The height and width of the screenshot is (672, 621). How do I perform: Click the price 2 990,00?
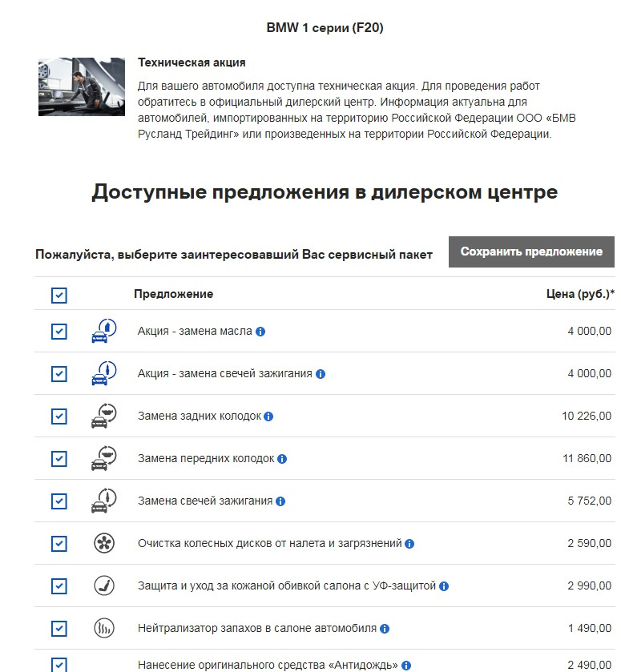point(589,585)
